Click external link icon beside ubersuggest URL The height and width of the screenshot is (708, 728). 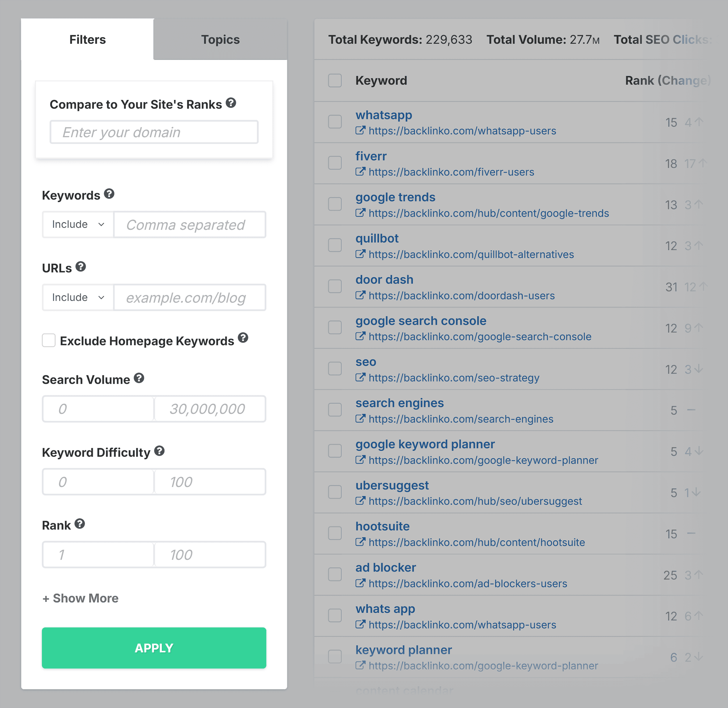pyautogui.click(x=361, y=501)
